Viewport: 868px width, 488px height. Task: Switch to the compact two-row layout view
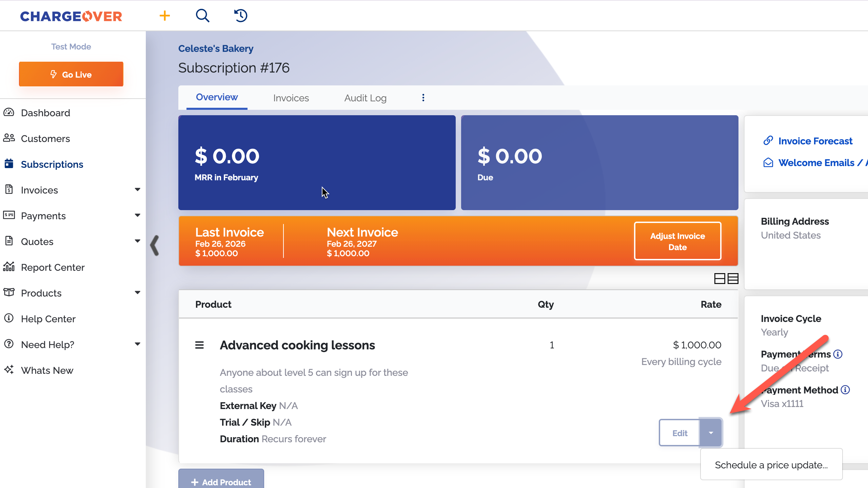pos(719,279)
